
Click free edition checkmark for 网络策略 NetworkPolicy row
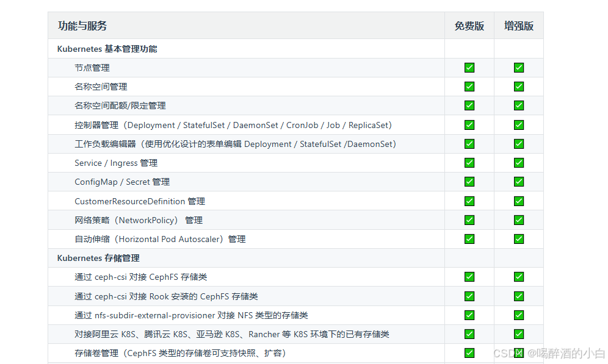pos(469,220)
